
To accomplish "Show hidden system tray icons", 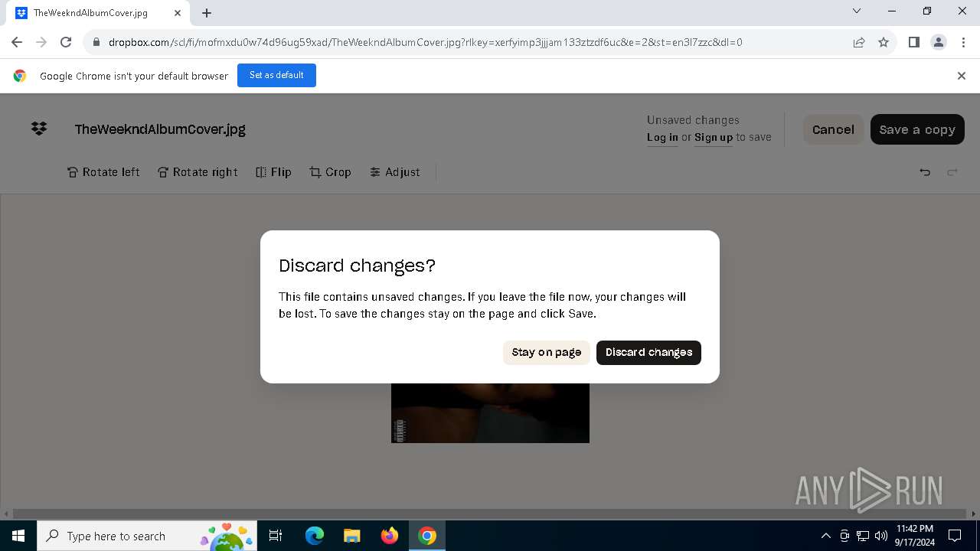I will (x=825, y=536).
